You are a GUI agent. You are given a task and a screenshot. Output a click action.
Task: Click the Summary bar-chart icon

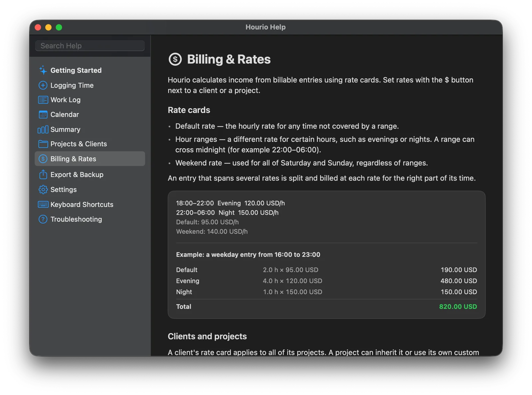point(43,129)
